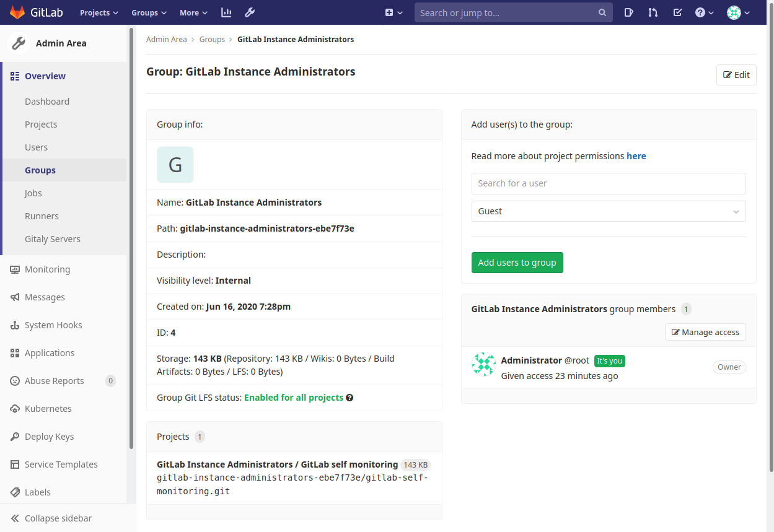Click the Admin Area wrench avatar in sidebar
This screenshot has width=774, height=532.
coord(19,43)
